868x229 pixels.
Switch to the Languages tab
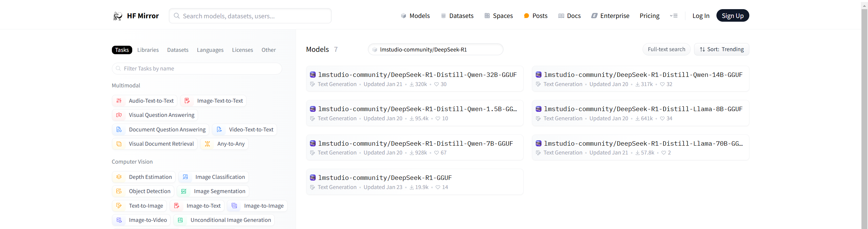point(210,50)
